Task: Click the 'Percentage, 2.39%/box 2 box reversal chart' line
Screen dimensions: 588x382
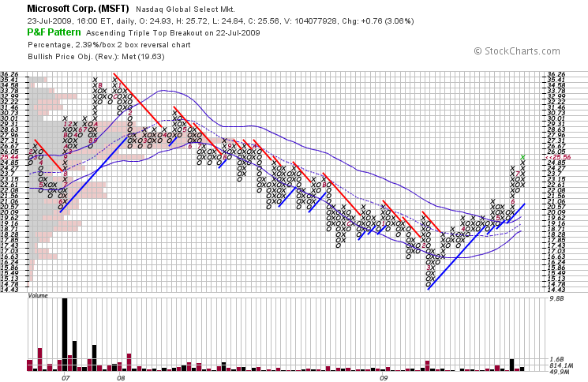Action: [109, 45]
